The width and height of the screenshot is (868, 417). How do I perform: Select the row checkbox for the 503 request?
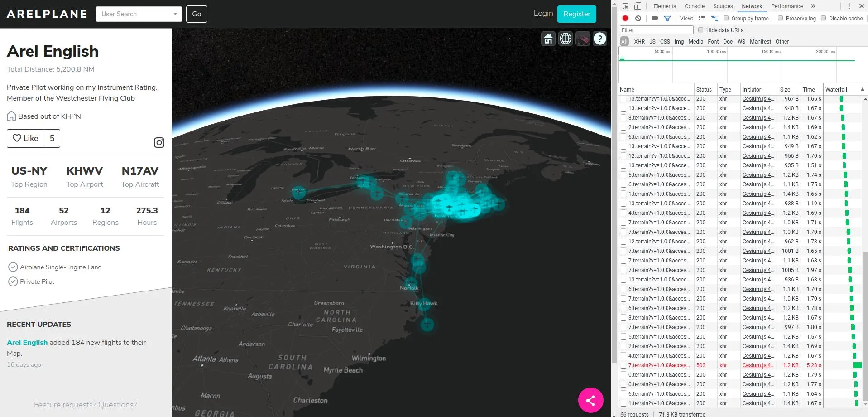click(623, 365)
